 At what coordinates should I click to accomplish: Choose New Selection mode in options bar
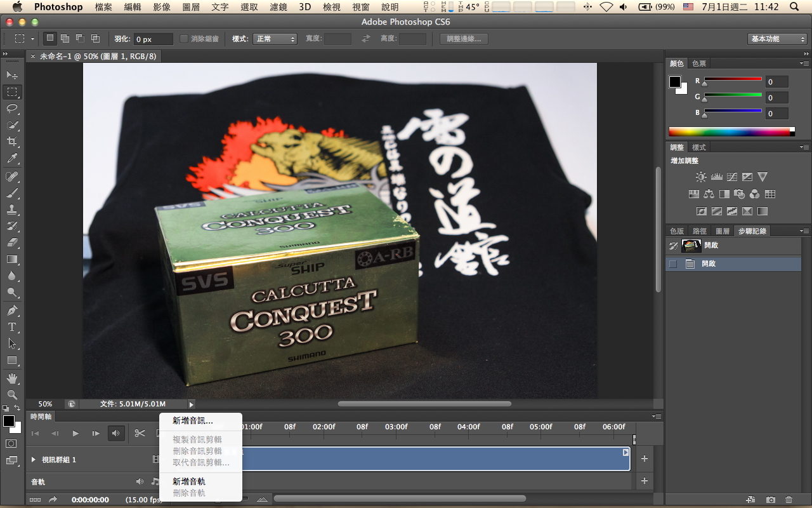point(50,39)
